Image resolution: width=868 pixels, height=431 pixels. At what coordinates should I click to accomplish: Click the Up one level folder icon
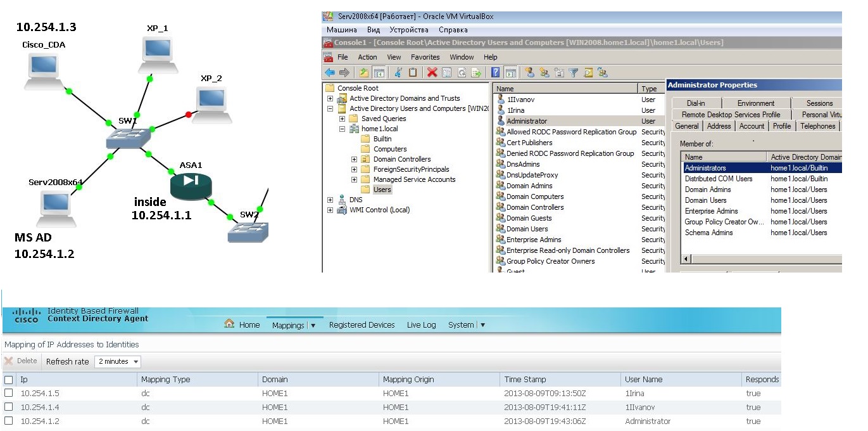coord(364,72)
